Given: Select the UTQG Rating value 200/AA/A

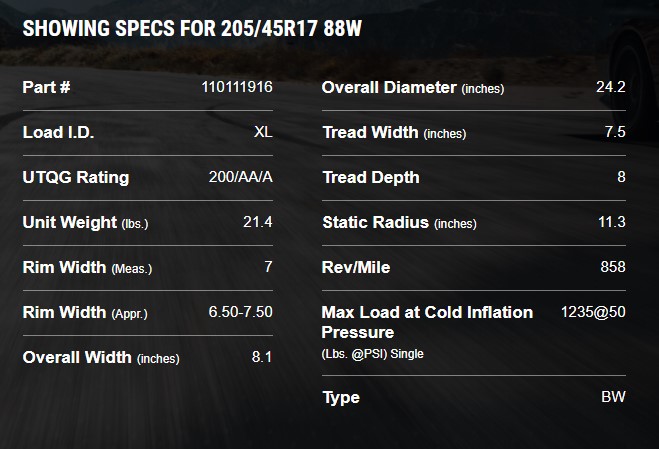Looking at the screenshot, I should click(x=241, y=177).
